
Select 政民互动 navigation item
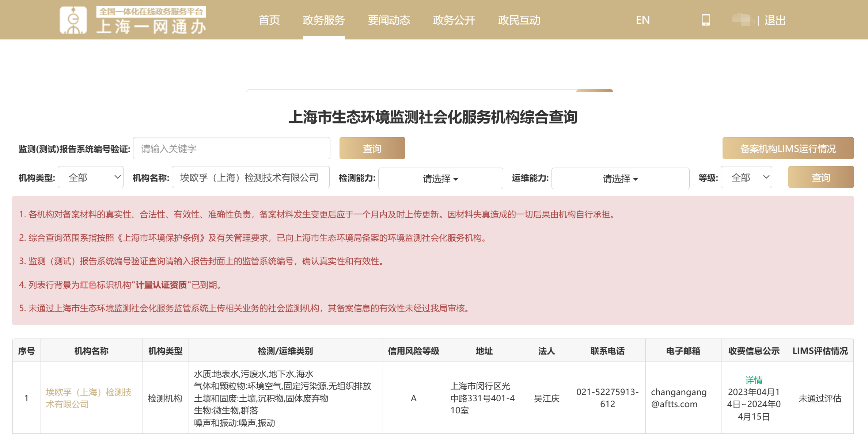coord(519,20)
